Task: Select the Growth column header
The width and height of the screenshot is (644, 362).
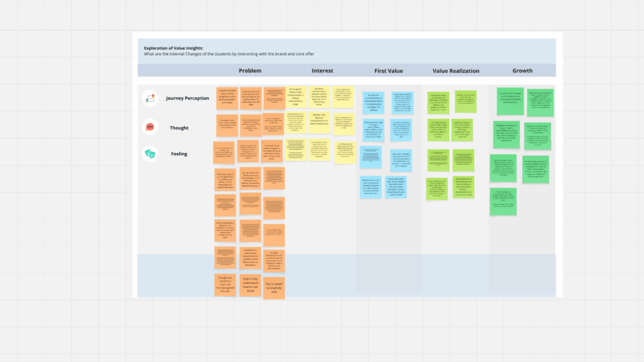Action: click(x=522, y=70)
